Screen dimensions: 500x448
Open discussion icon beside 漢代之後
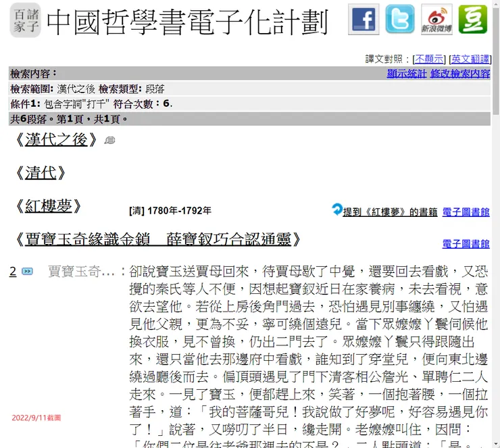[109, 141]
